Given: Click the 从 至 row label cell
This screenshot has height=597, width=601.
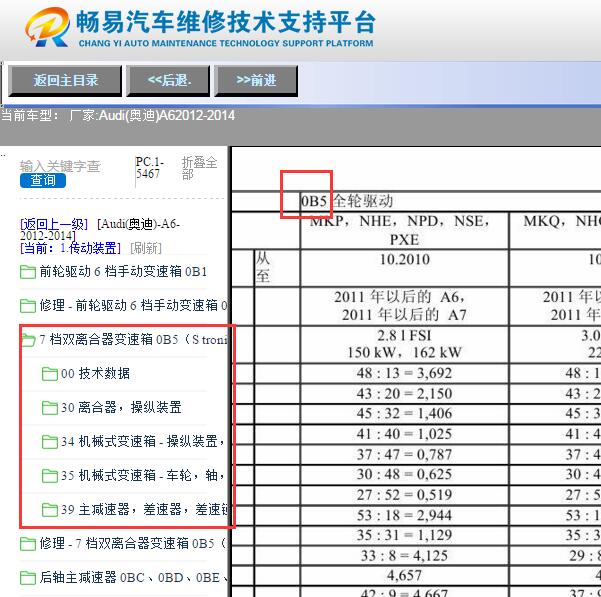Looking at the screenshot, I should (277, 267).
